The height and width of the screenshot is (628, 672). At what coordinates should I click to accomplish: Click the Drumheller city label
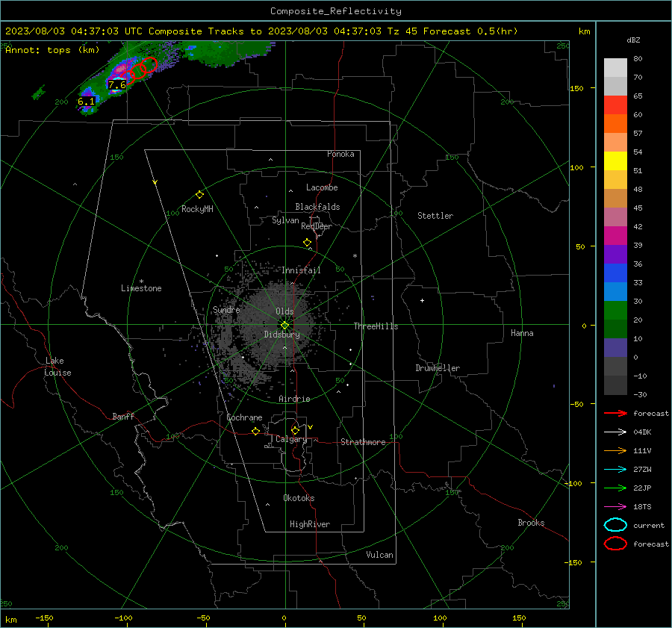(x=438, y=368)
